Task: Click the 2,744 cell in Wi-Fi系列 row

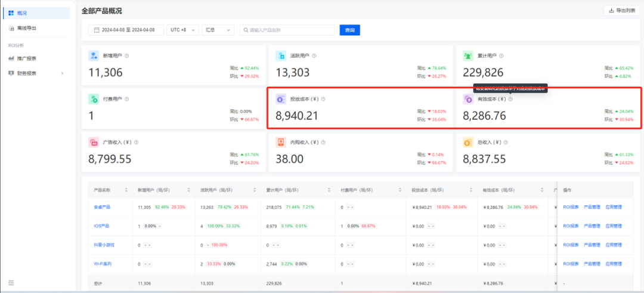Action: point(271,264)
